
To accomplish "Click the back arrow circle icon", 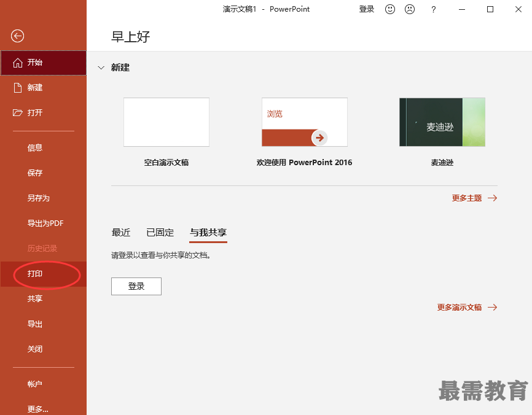I will tap(17, 36).
